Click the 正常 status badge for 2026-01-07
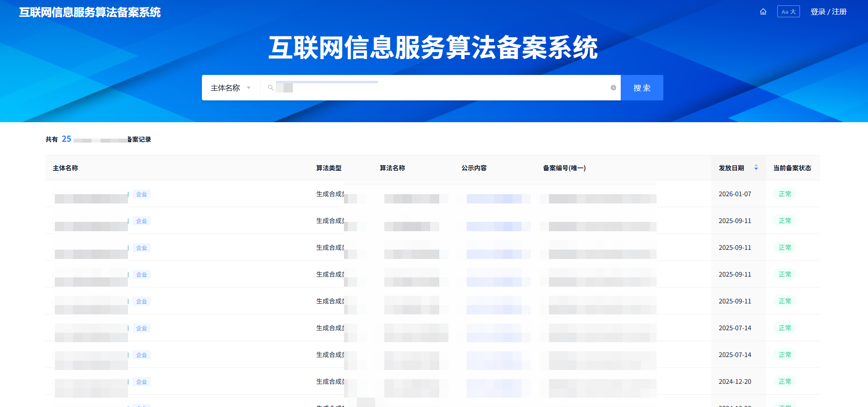Image resolution: width=868 pixels, height=407 pixels. (785, 194)
